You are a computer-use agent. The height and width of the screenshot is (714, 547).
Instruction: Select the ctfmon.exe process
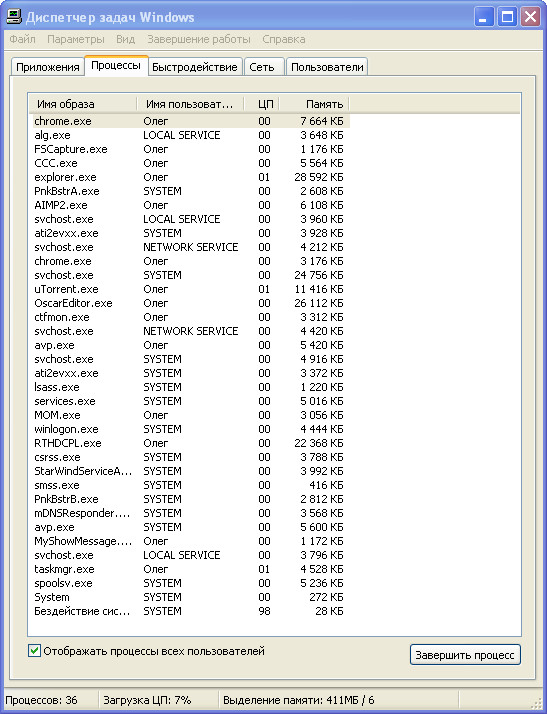[x=189, y=317]
